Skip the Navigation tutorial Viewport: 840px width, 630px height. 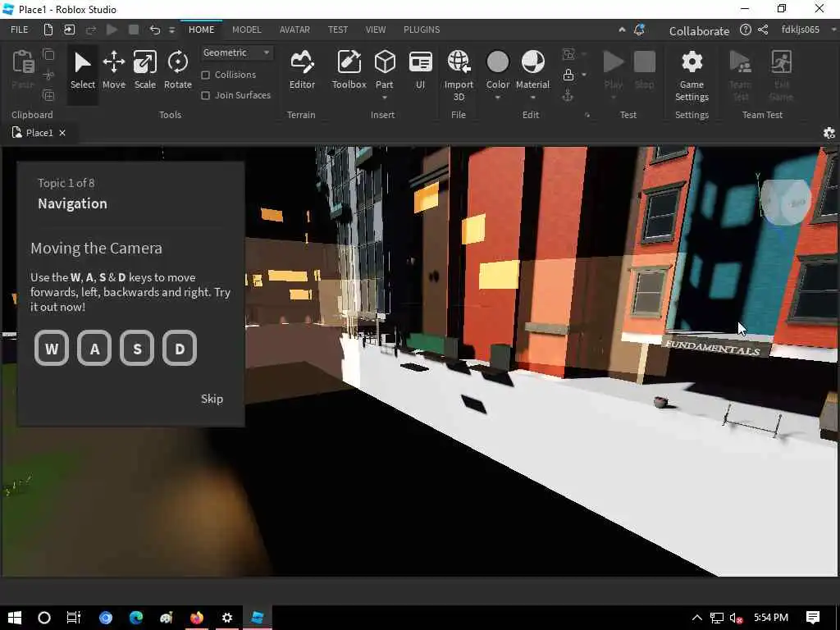212,399
